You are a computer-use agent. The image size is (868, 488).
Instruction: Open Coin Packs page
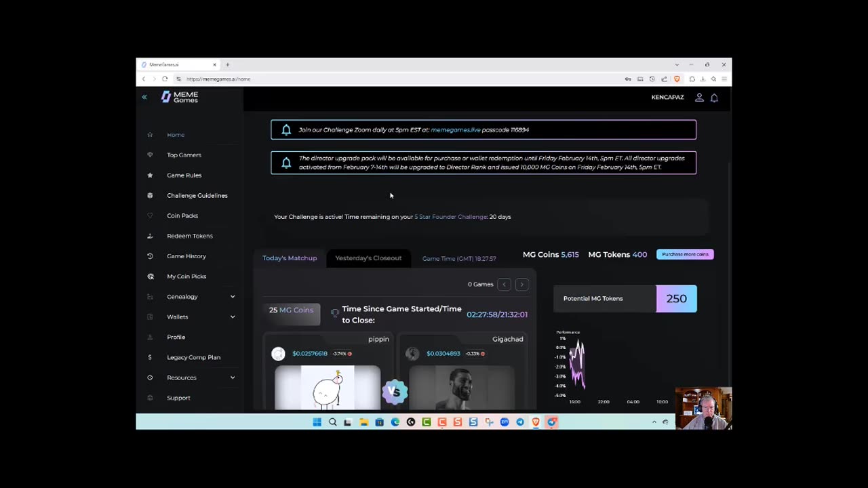(x=182, y=216)
